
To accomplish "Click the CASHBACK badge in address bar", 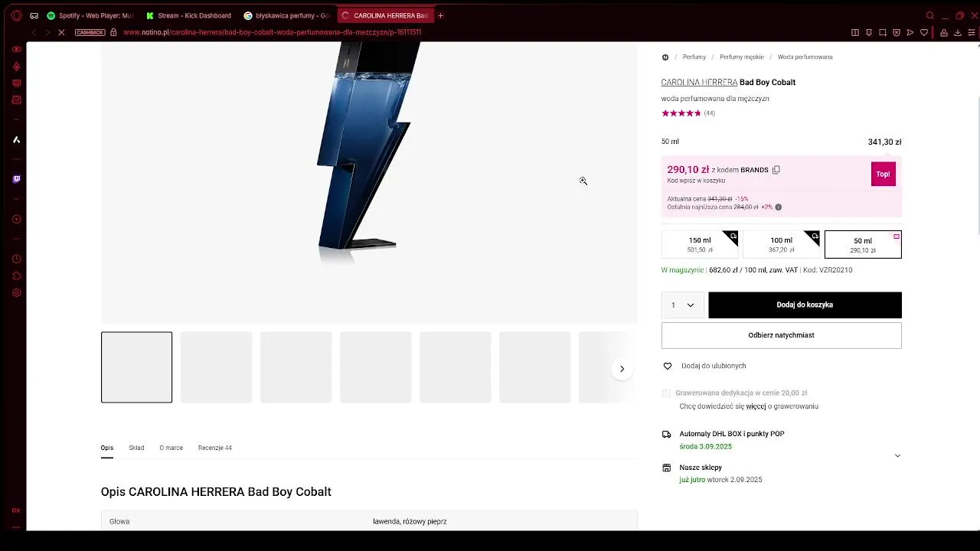I will (90, 32).
